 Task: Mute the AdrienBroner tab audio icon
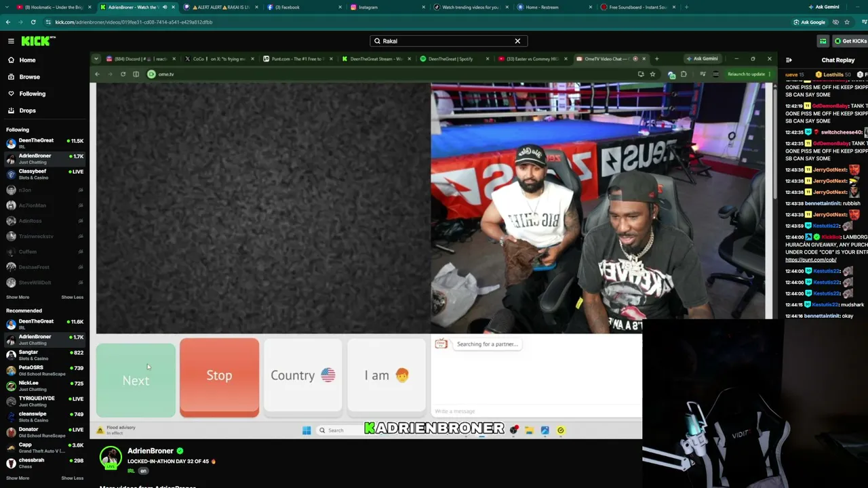click(x=164, y=7)
